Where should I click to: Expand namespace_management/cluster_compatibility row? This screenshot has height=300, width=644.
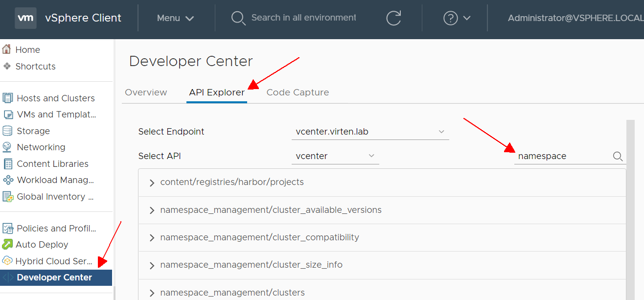152,238
